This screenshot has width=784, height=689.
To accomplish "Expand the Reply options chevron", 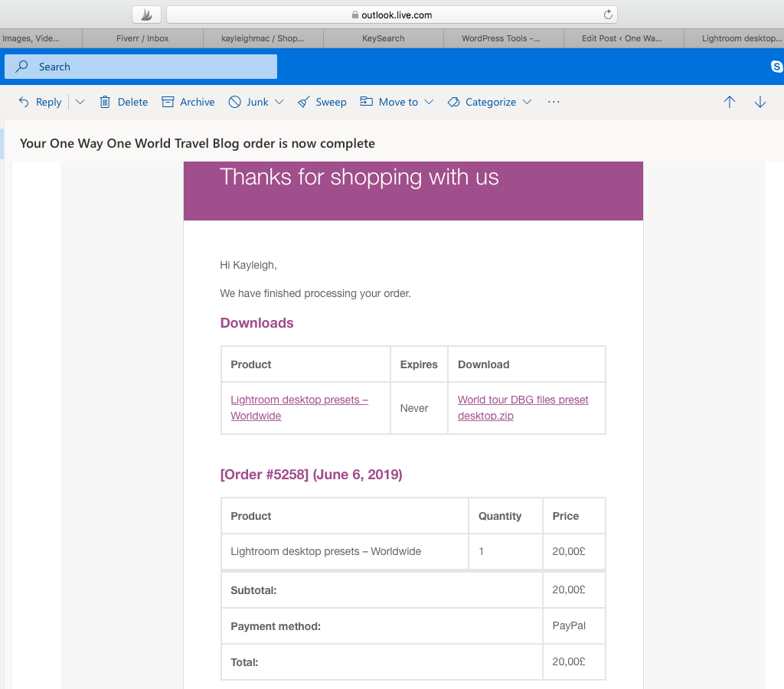I will (80, 102).
